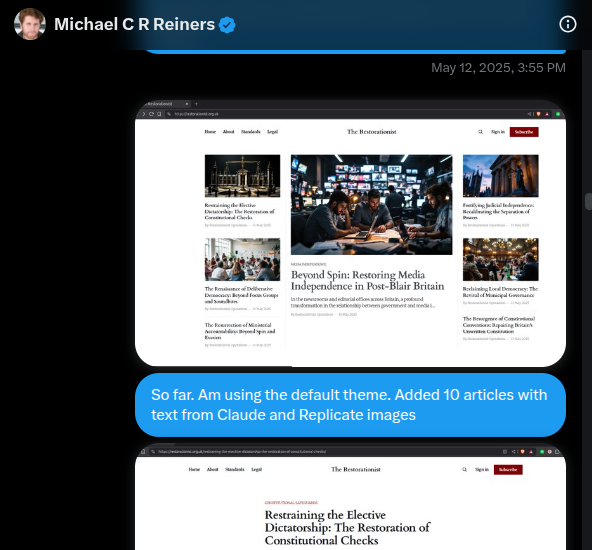Click the Legal nav item in the upper screenshot
The height and width of the screenshot is (550, 592).
coord(272,132)
